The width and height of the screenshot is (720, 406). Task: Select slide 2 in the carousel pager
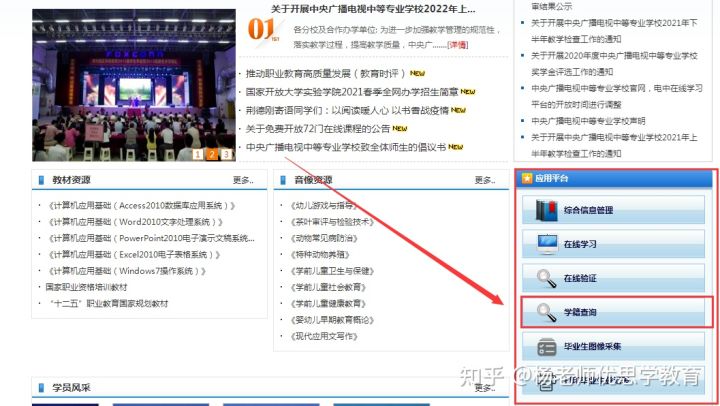tap(212, 154)
